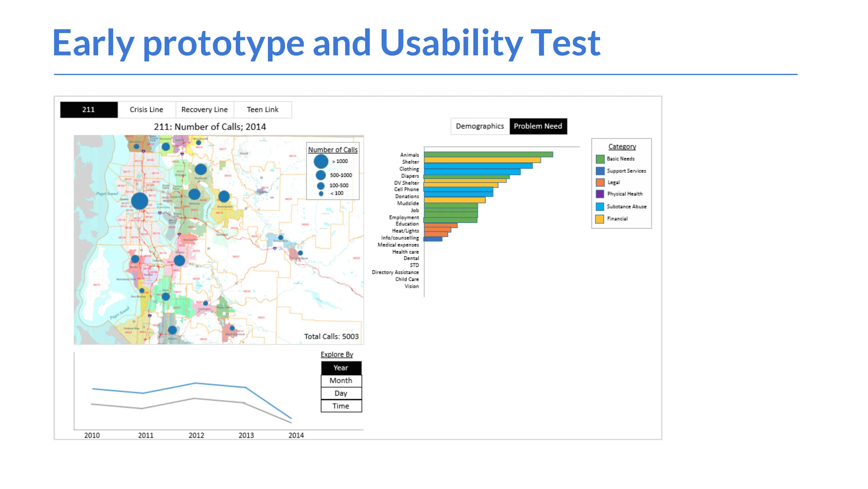The width and height of the screenshot is (868, 489).
Task: Click the purple Physical Health legend swatch
Action: pos(600,194)
